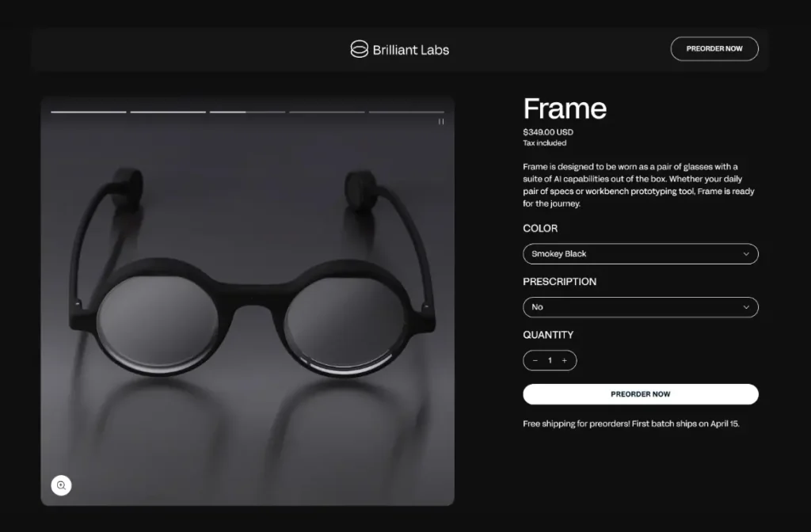Zoom into the product image

(x=61, y=485)
